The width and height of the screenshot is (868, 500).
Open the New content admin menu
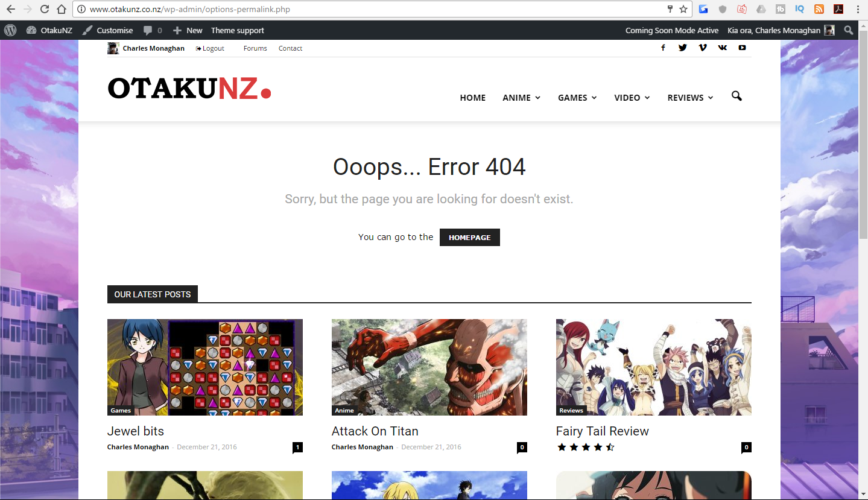click(188, 30)
